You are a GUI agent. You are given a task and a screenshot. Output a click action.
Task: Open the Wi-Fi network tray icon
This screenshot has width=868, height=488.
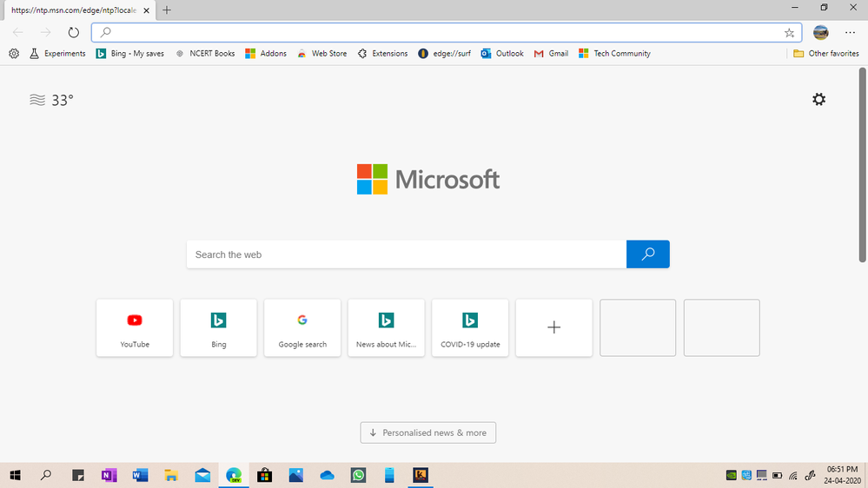tap(793, 475)
